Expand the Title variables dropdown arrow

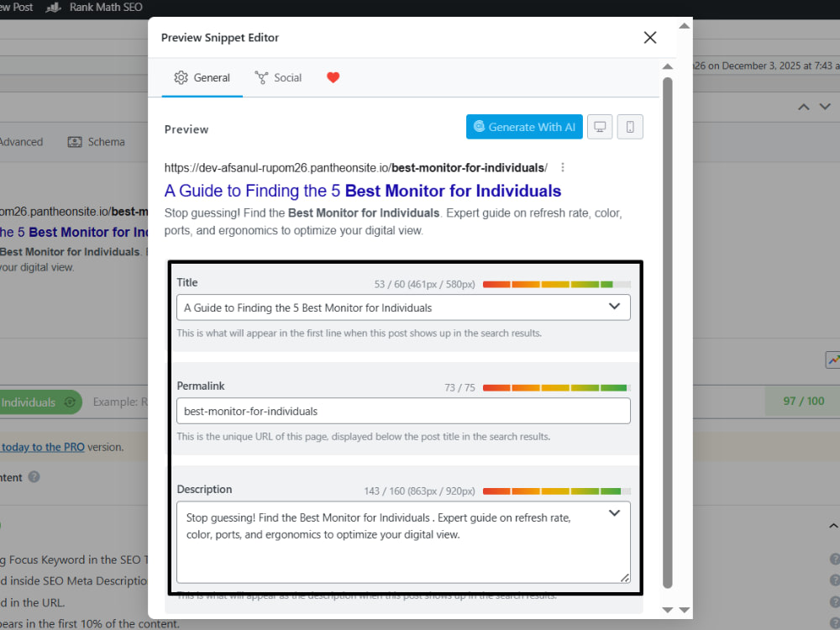pyautogui.click(x=615, y=307)
